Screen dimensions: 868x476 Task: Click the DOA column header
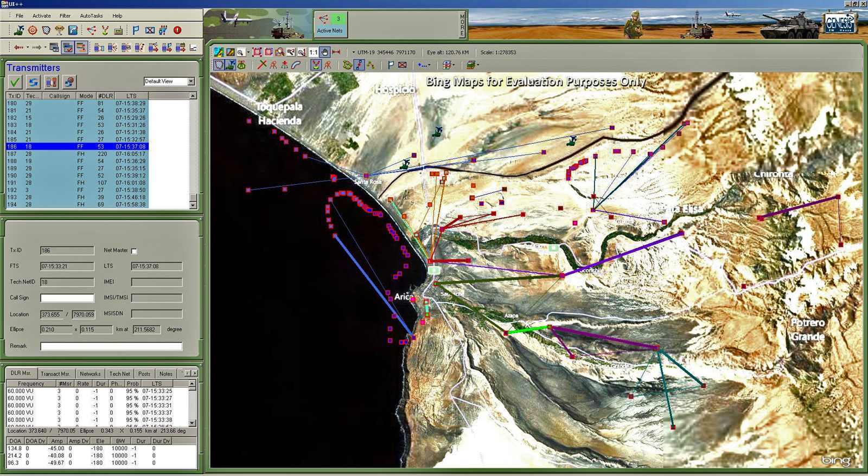tap(15, 441)
